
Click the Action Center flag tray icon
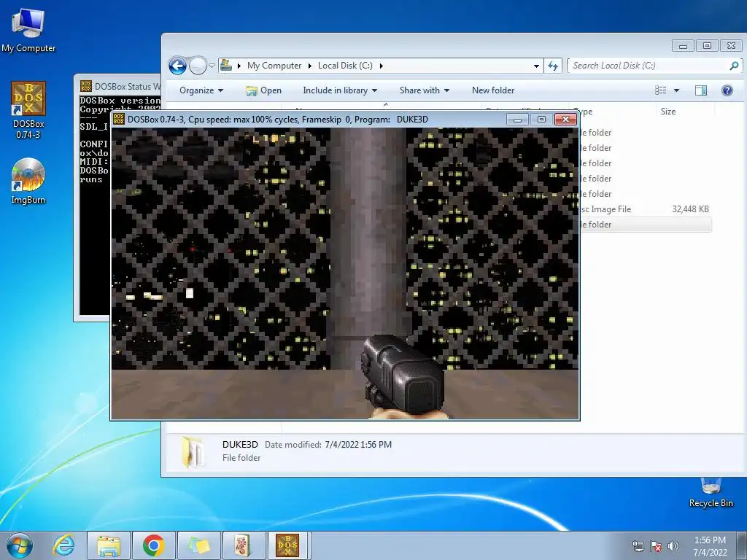tap(656, 546)
